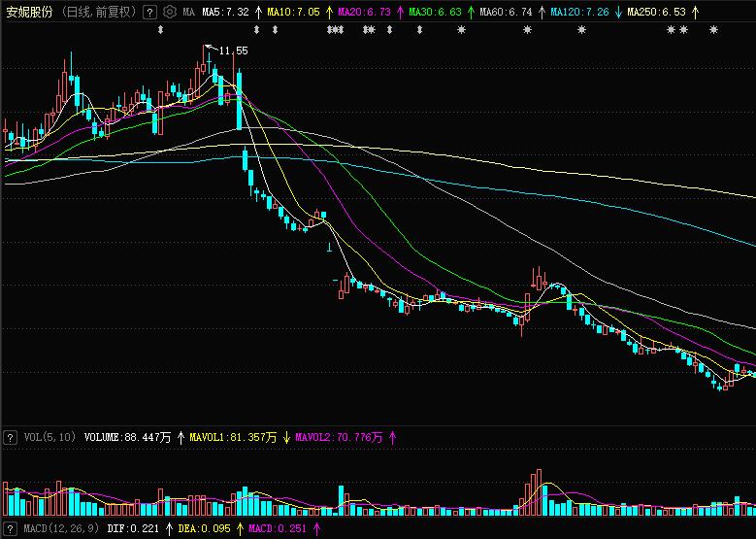Click the tallest red bar in the volume panel
This screenshot has height=539, width=756.
(539, 492)
